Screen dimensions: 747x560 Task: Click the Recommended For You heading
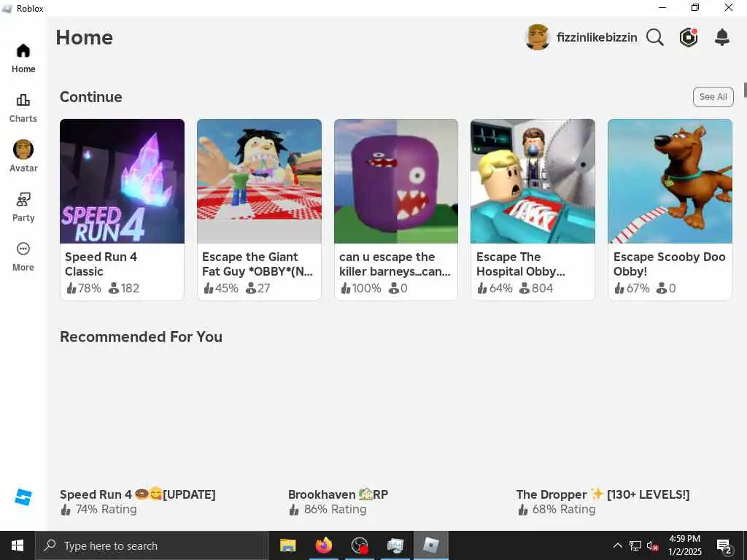141,337
